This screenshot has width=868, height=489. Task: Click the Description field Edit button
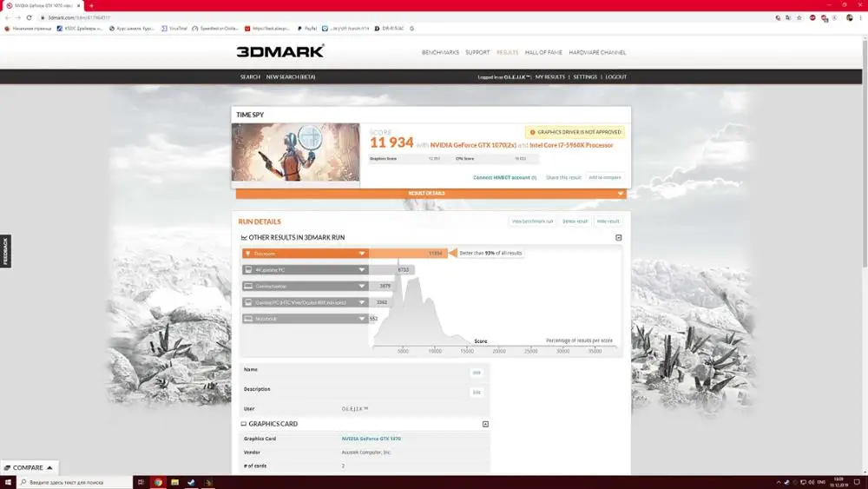click(476, 393)
